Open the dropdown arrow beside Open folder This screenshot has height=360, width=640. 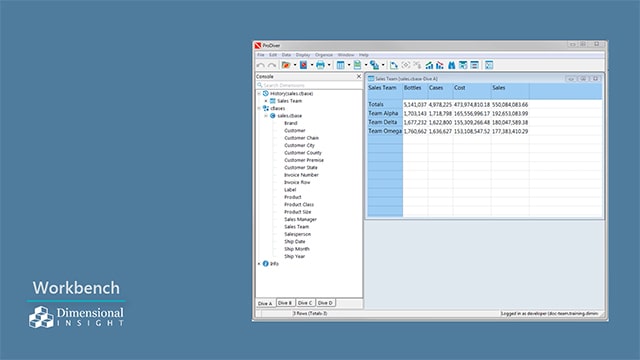tap(295, 65)
